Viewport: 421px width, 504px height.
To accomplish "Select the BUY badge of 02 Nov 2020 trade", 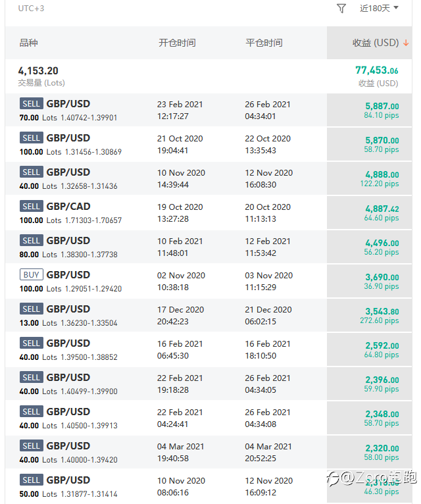I will tap(31, 275).
